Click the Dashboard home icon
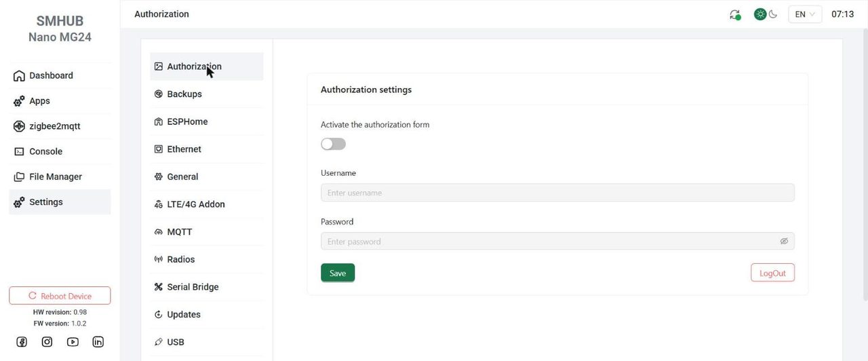 click(x=19, y=76)
